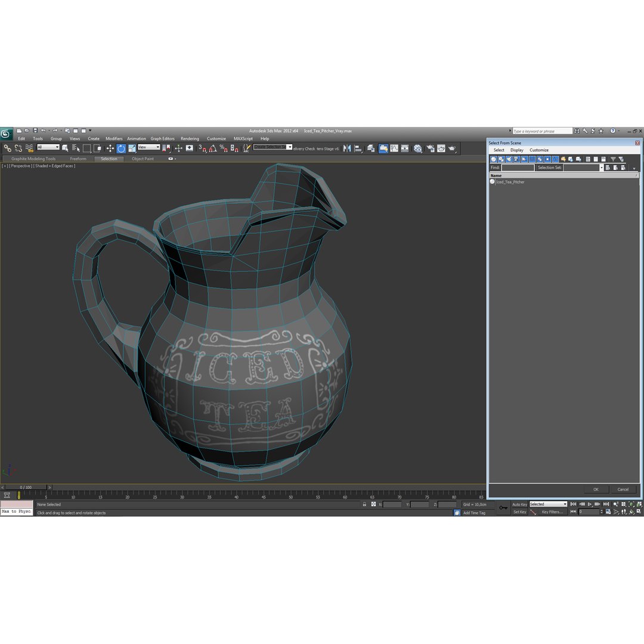This screenshot has height=644, width=644.
Task: Open the selection filter All dropdown
Action: pos(48,147)
